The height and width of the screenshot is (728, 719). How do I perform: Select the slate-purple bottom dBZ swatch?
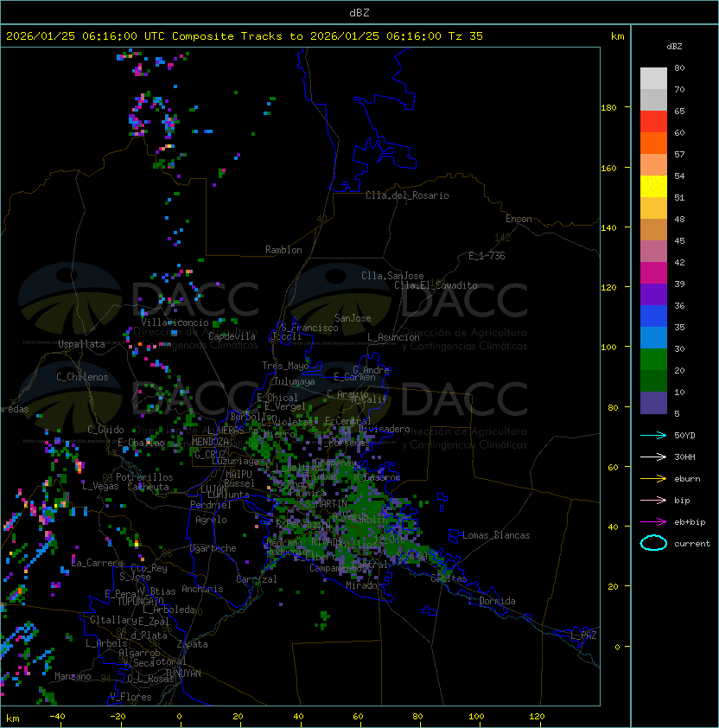(653, 403)
